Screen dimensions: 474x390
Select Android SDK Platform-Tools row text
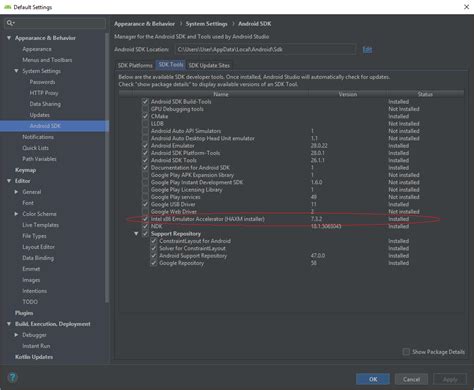[x=185, y=153]
